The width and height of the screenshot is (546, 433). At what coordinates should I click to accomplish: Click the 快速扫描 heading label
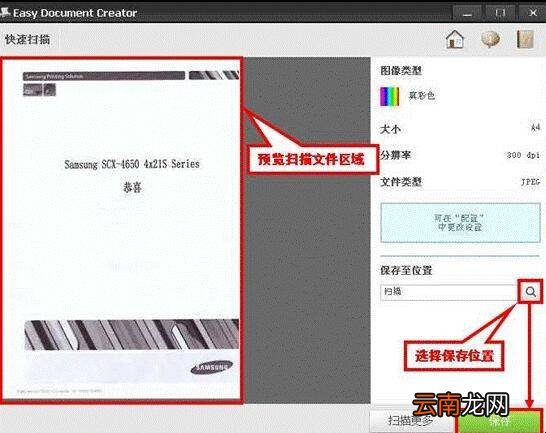click(x=28, y=39)
